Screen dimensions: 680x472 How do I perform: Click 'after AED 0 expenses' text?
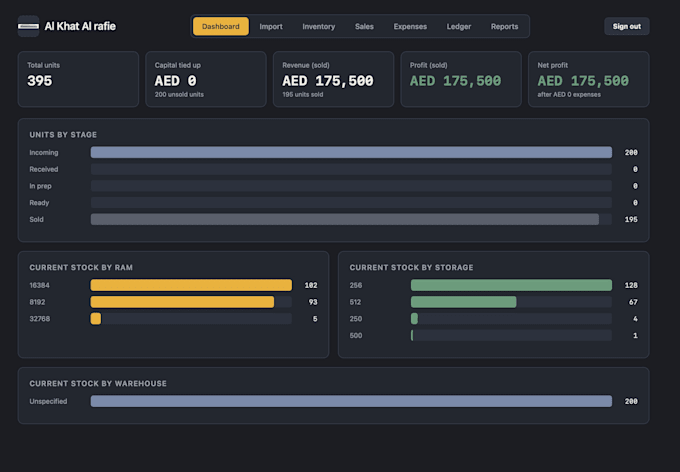pyautogui.click(x=569, y=95)
